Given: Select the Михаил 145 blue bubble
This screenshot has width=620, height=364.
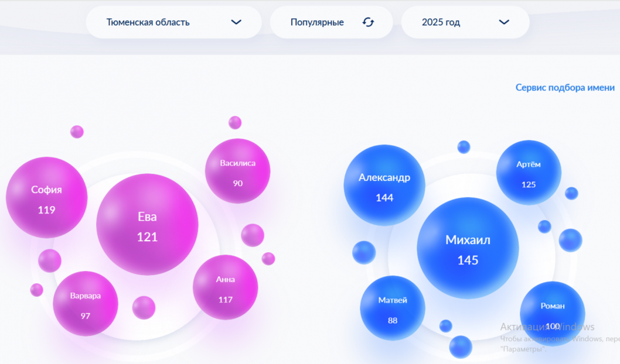Looking at the screenshot, I should 468,248.
